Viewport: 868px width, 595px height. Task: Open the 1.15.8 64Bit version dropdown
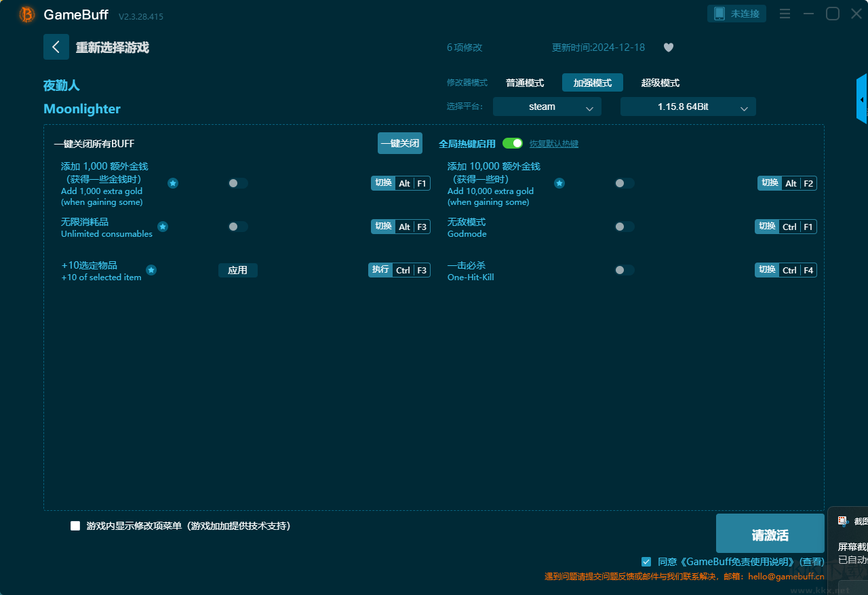click(x=688, y=107)
